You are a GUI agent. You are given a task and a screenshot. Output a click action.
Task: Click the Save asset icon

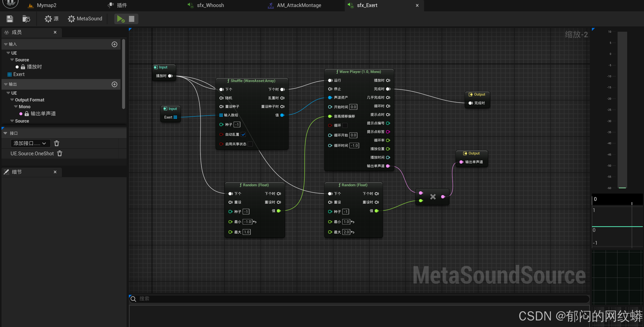(10, 19)
